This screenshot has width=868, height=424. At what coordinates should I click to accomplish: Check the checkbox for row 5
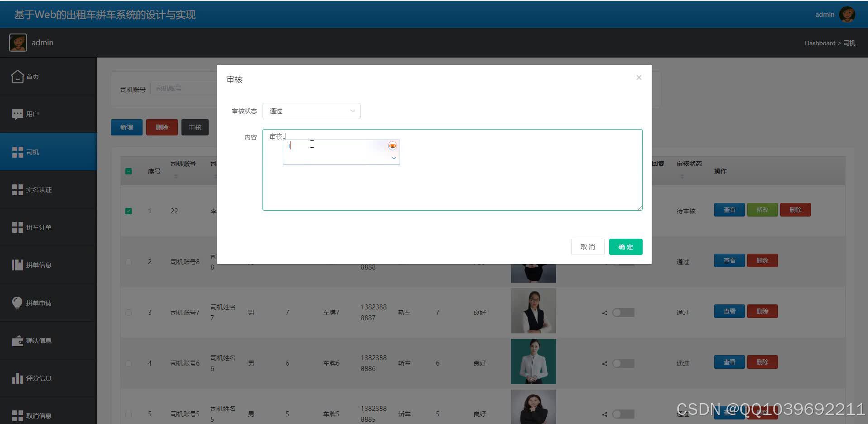129,414
